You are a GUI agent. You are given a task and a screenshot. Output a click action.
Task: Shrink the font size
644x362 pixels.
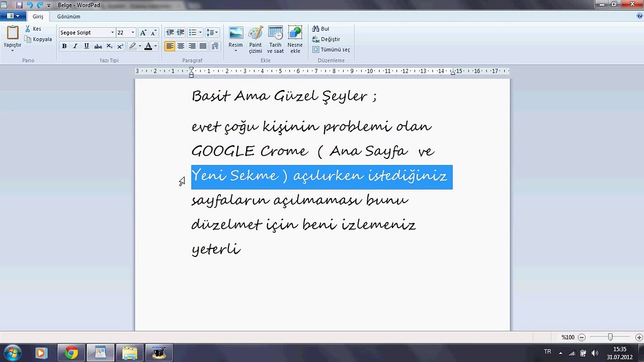tap(153, 33)
